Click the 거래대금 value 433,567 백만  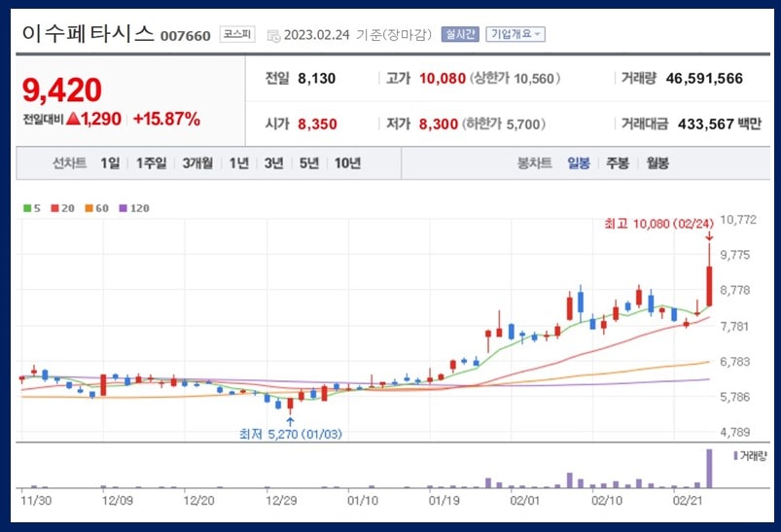click(719, 124)
